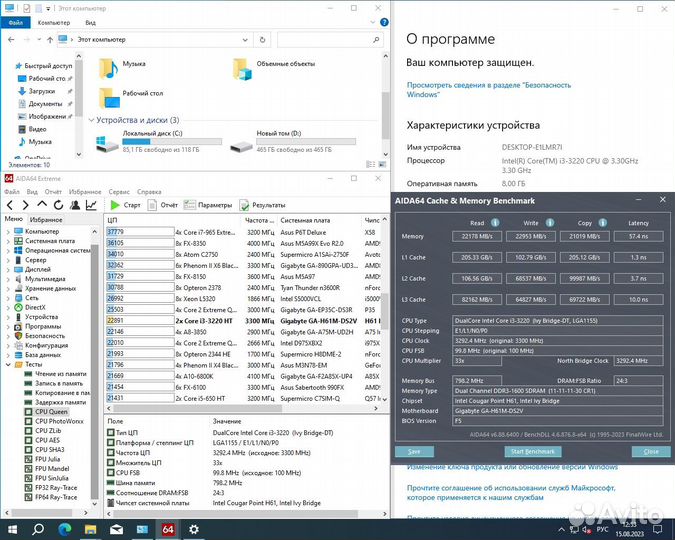Open Компьютер tab in Explorer ribbon

click(54, 22)
